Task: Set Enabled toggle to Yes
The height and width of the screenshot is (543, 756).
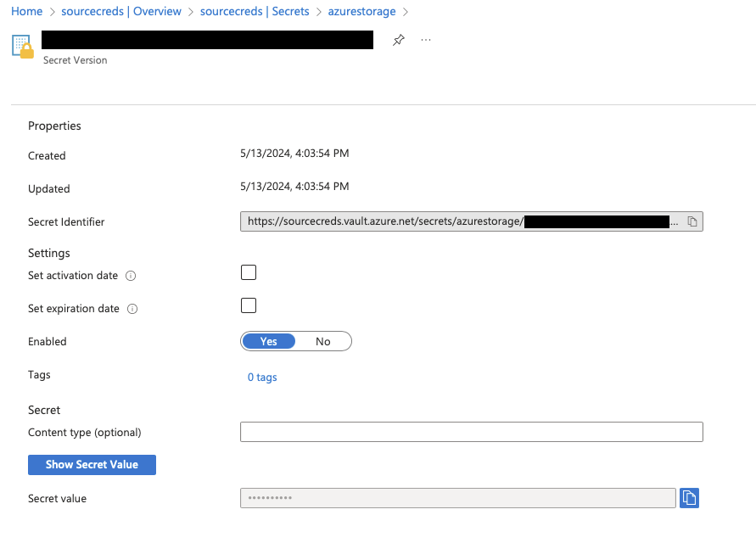Action: (x=269, y=341)
